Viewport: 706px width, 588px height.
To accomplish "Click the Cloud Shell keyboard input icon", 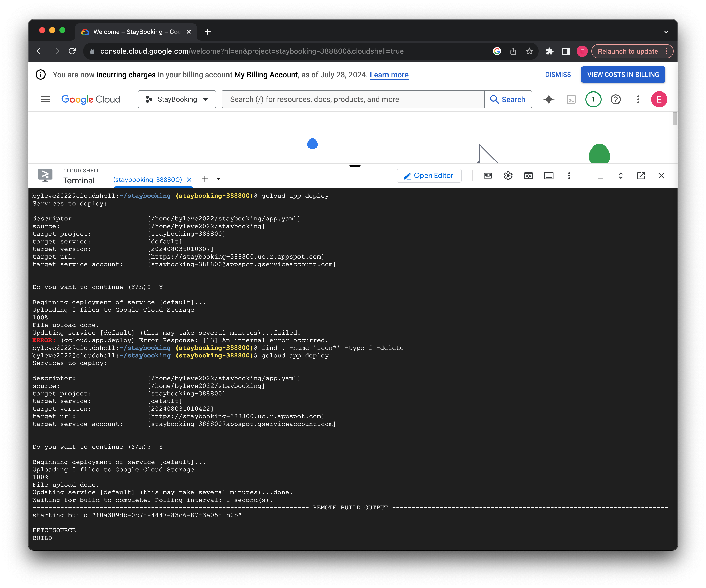I will click(487, 175).
